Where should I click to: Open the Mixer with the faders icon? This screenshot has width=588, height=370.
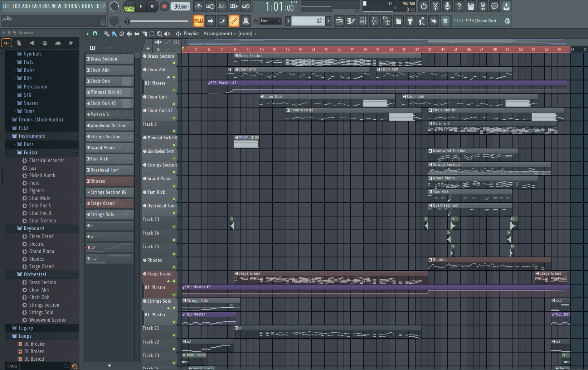coord(375,21)
